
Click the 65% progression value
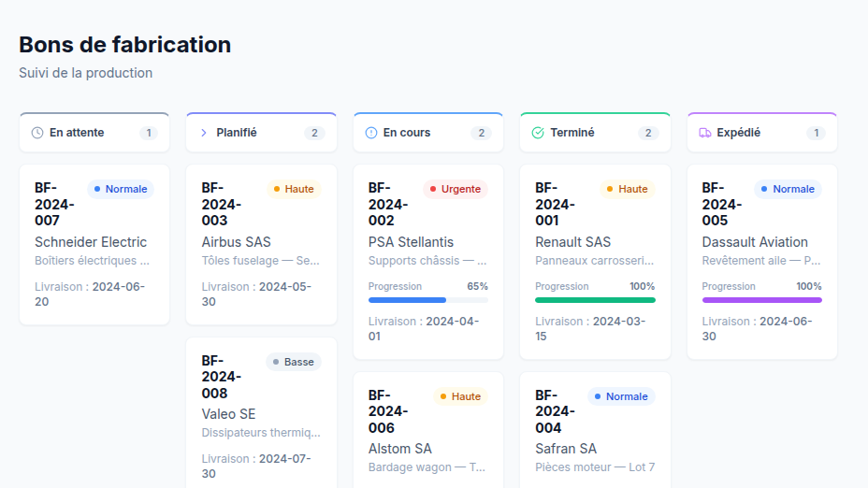(x=477, y=287)
